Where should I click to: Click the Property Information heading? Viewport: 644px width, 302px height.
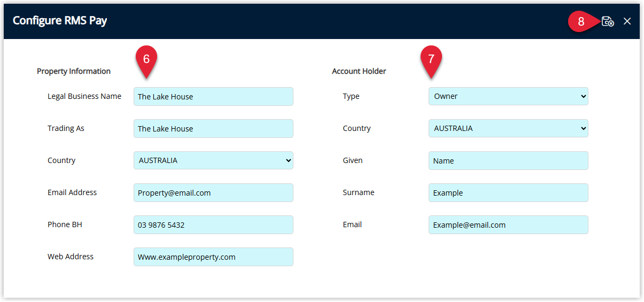coord(74,71)
